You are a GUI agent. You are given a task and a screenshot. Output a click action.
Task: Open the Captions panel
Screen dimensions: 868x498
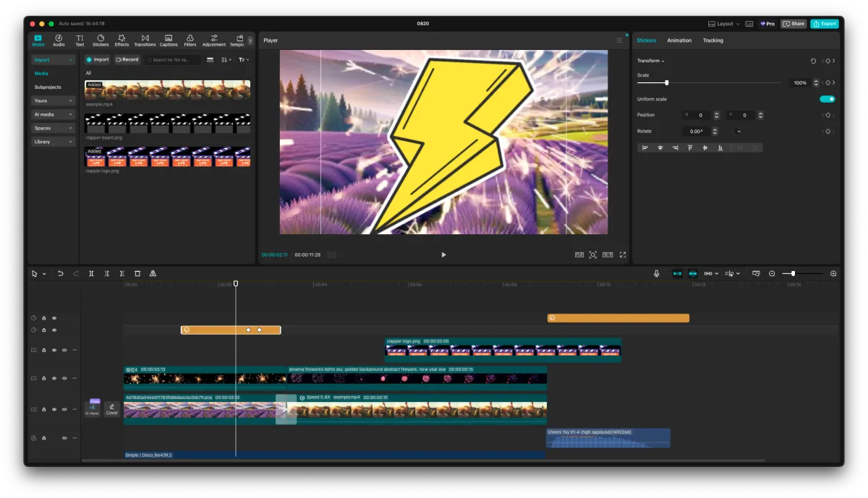click(x=169, y=40)
